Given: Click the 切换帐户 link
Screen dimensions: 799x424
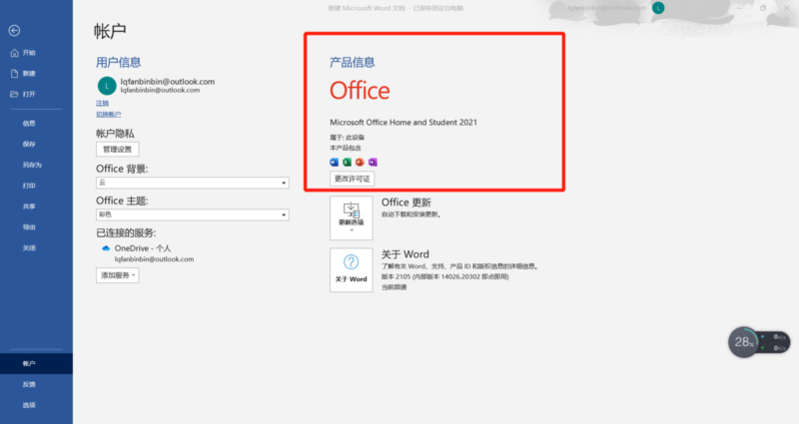Looking at the screenshot, I should pyautogui.click(x=110, y=115).
